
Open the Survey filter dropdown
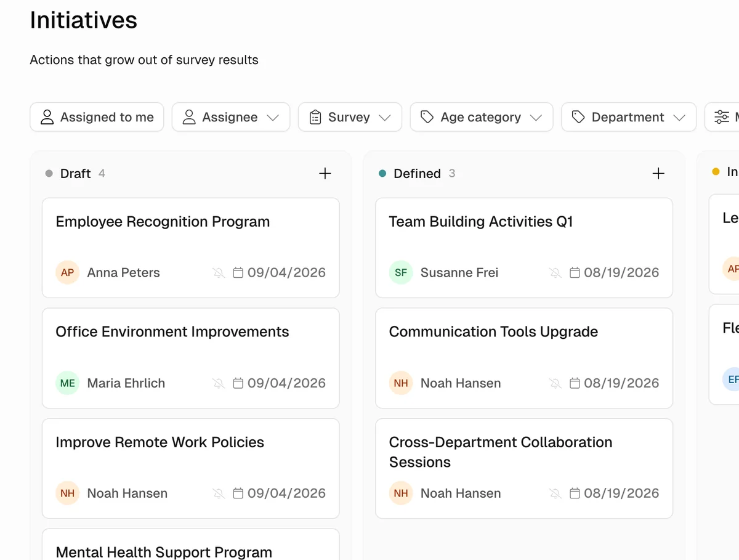click(350, 117)
